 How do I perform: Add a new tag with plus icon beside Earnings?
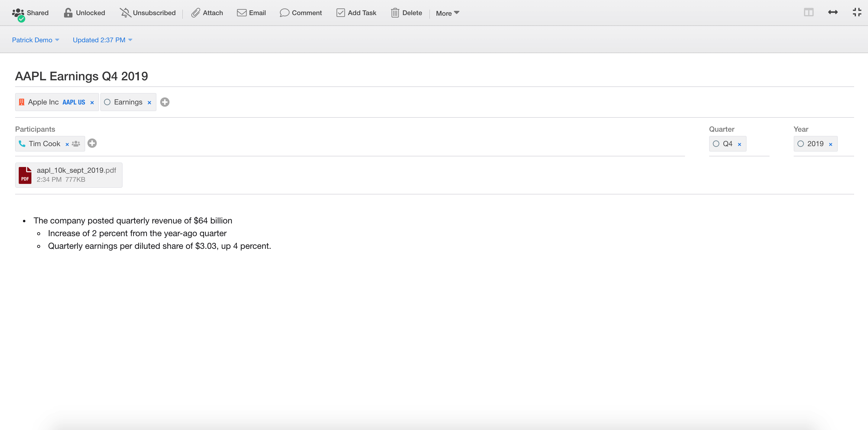coord(165,102)
